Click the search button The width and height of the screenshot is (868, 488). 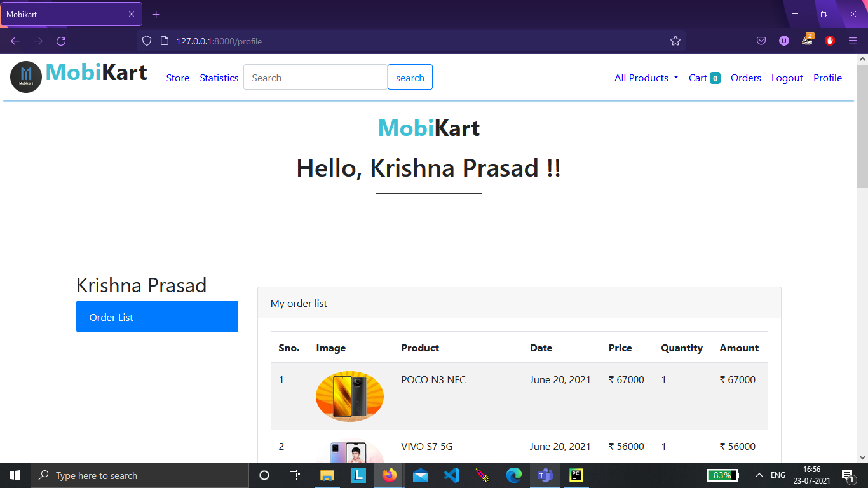[x=410, y=77]
